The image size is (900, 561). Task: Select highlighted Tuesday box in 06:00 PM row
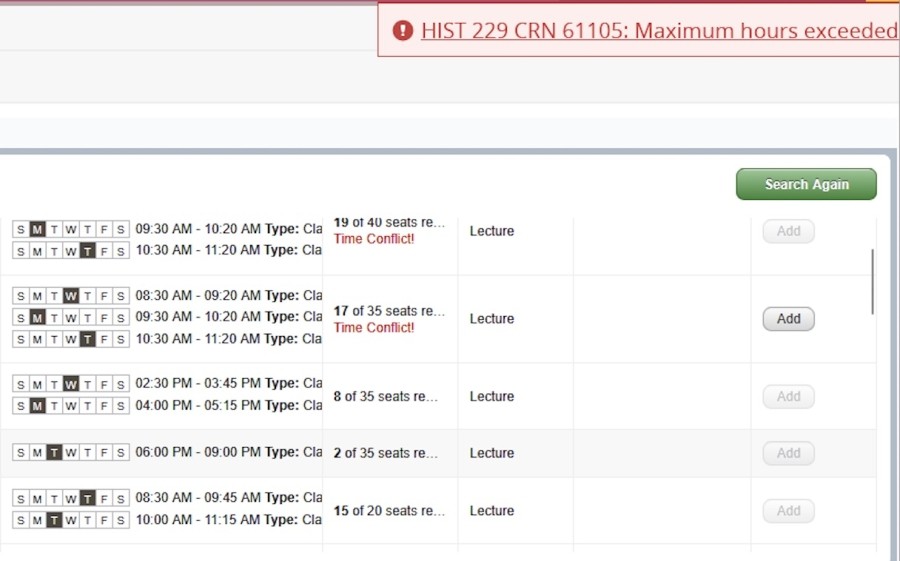tap(54, 453)
